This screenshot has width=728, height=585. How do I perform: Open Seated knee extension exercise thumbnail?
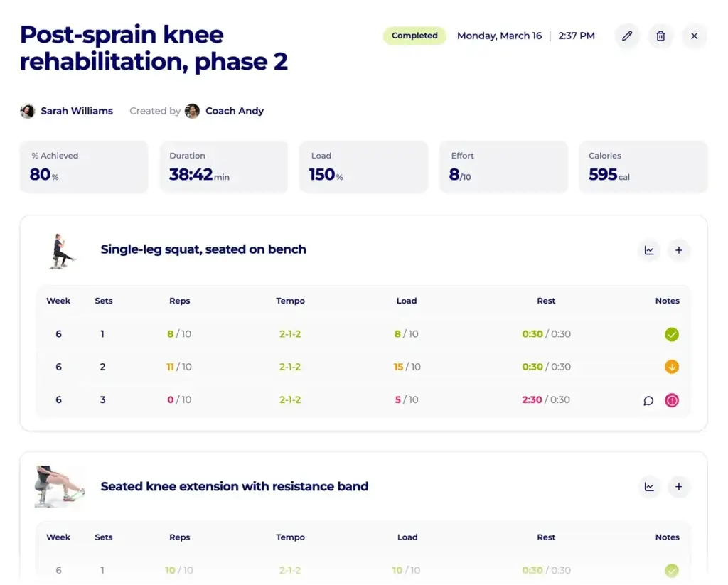(x=60, y=486)
